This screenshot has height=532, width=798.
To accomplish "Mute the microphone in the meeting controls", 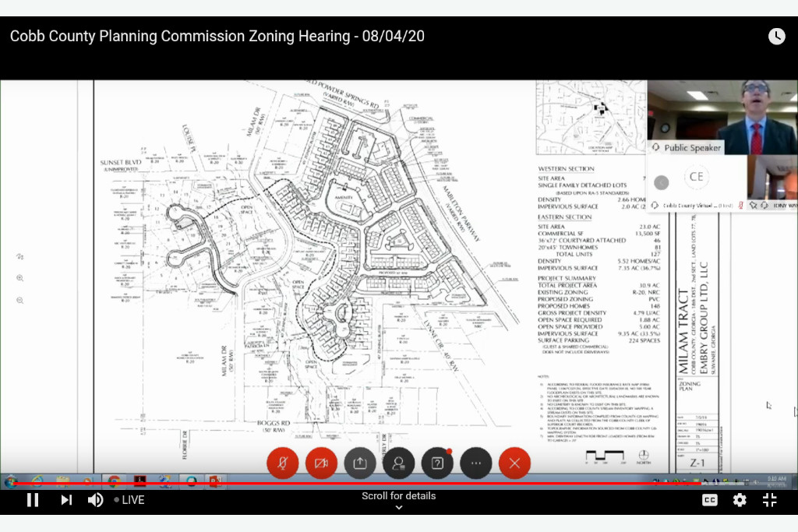I will point(282,463).
